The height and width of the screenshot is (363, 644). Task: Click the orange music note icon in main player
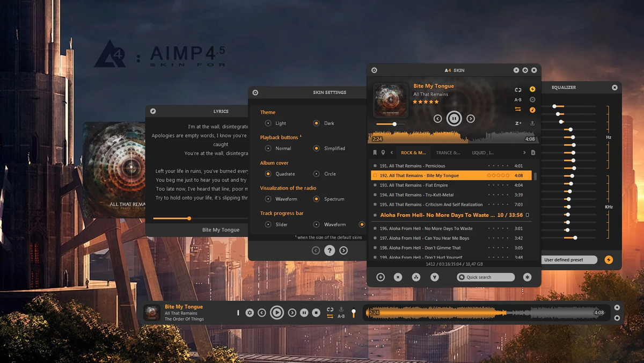532,110
